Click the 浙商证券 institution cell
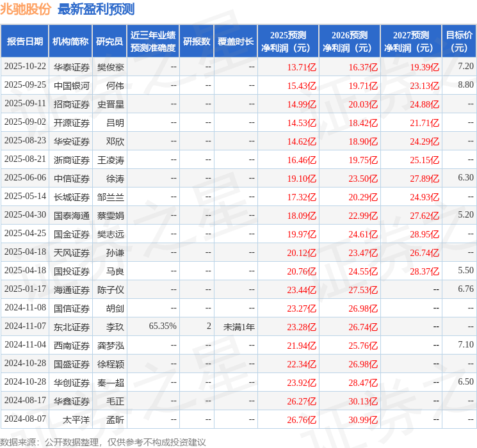The width and height of the screenshot is (477, 448). 72,160
